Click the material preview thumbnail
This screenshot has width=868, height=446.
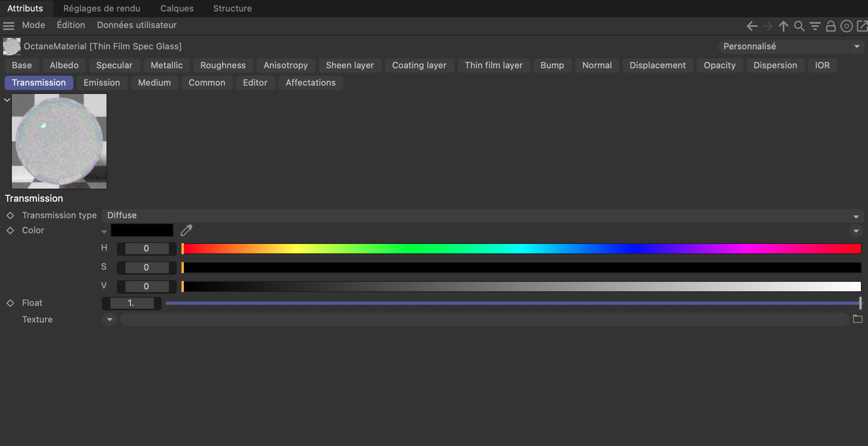[x=59, y=141]
